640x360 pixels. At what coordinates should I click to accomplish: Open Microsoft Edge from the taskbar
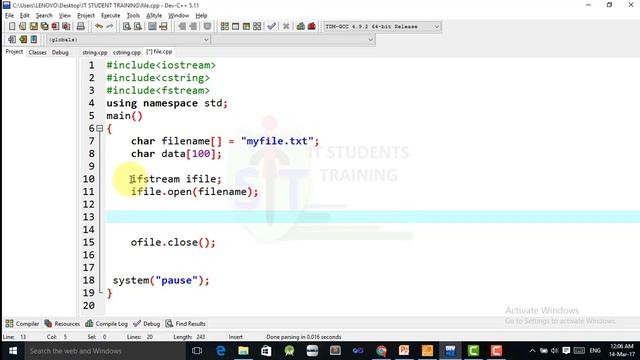tap(220, 351)
